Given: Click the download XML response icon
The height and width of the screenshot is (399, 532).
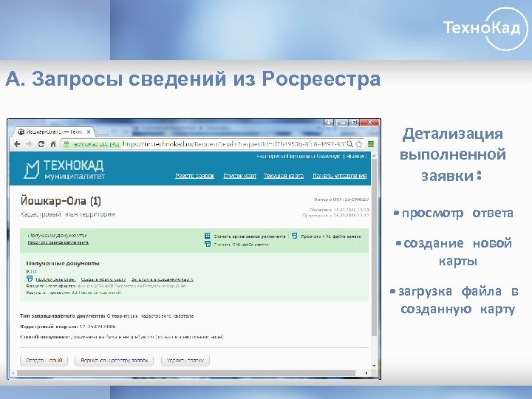Looking at the screenshot, I should pos(208,244).
